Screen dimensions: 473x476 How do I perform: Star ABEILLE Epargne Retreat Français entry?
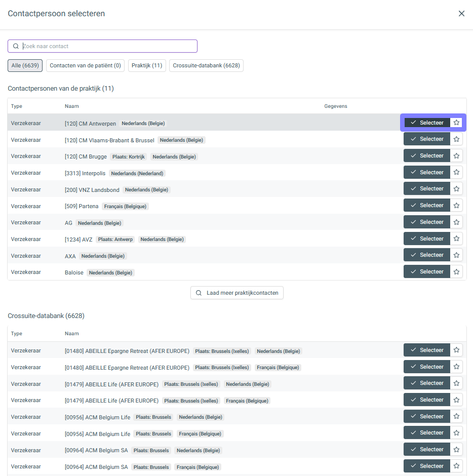[x=456, y=367]
